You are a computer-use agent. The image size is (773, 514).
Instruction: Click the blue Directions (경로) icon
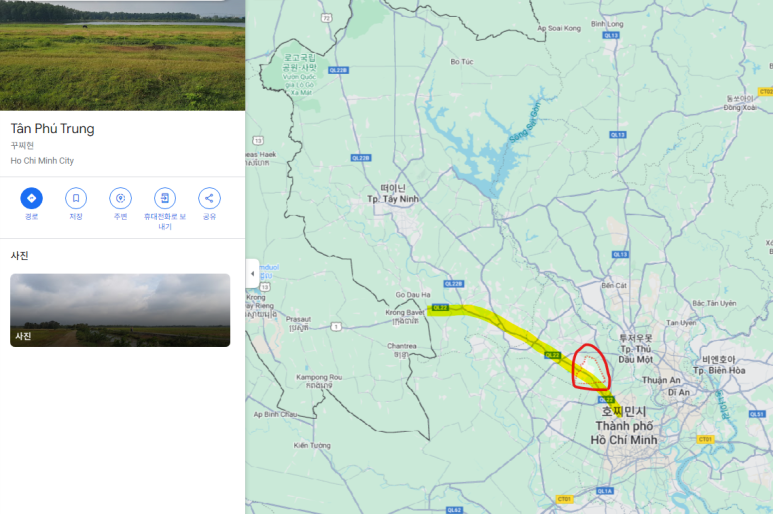pyautogui.click(x=32, y=198)
